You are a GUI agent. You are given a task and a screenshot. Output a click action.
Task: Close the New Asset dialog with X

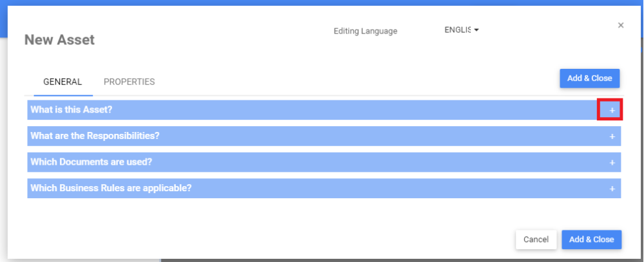[x=621, y=25]
